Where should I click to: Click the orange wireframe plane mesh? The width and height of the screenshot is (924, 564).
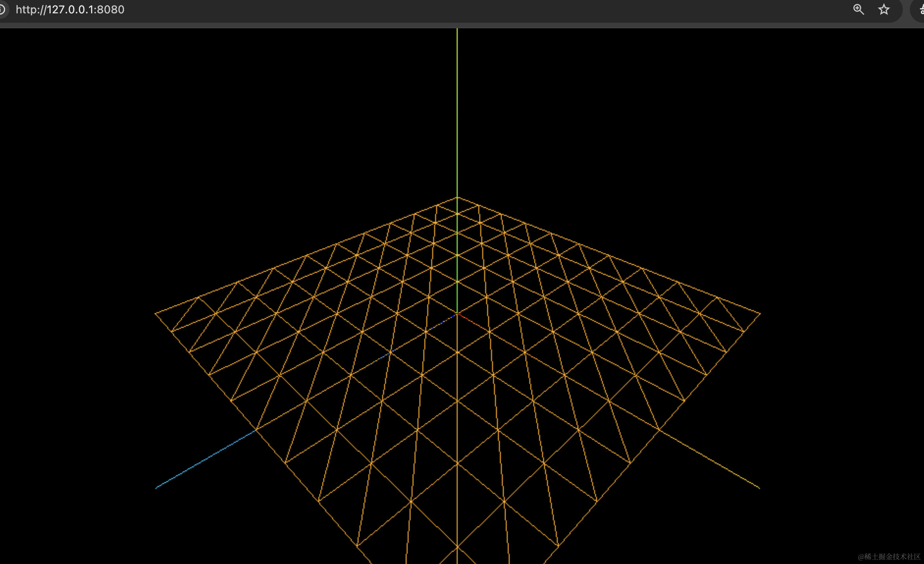pos(458,380)
